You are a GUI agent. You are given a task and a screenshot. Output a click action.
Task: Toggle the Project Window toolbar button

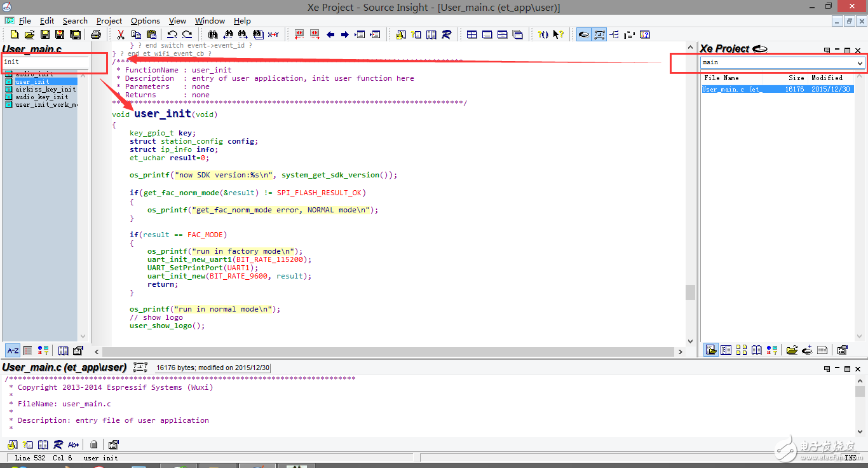click(x=583, y=34)
